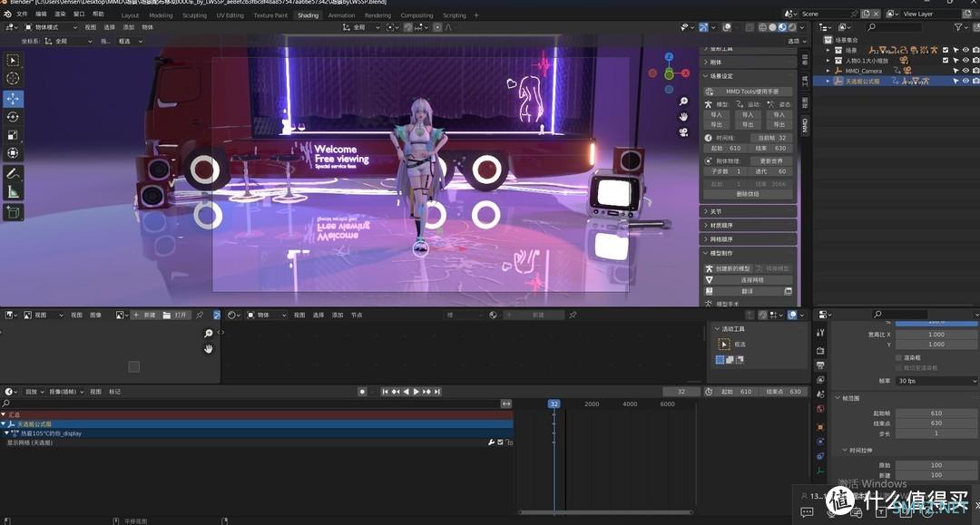The height and width of the screenshot is (525, 980).
Task: Select the combined Transform tool
Action: (x=13, y=153)
